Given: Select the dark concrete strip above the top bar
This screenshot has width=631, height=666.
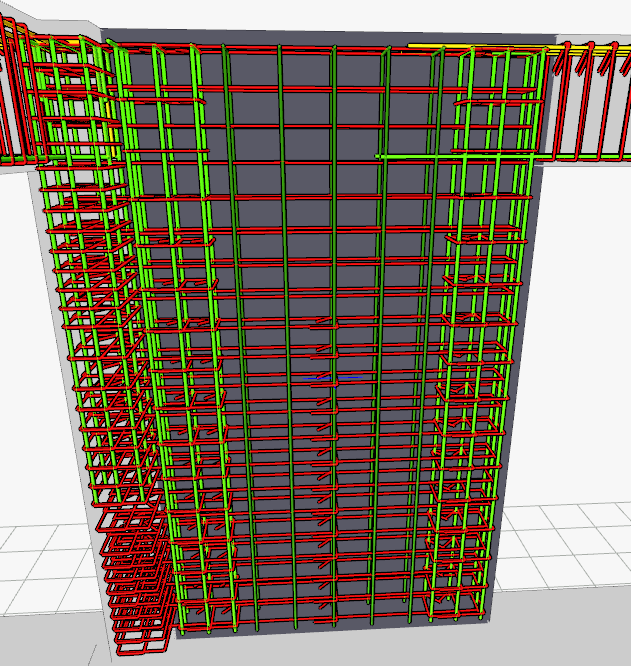Looking at the screenshot, I should (x=300, y=36).
